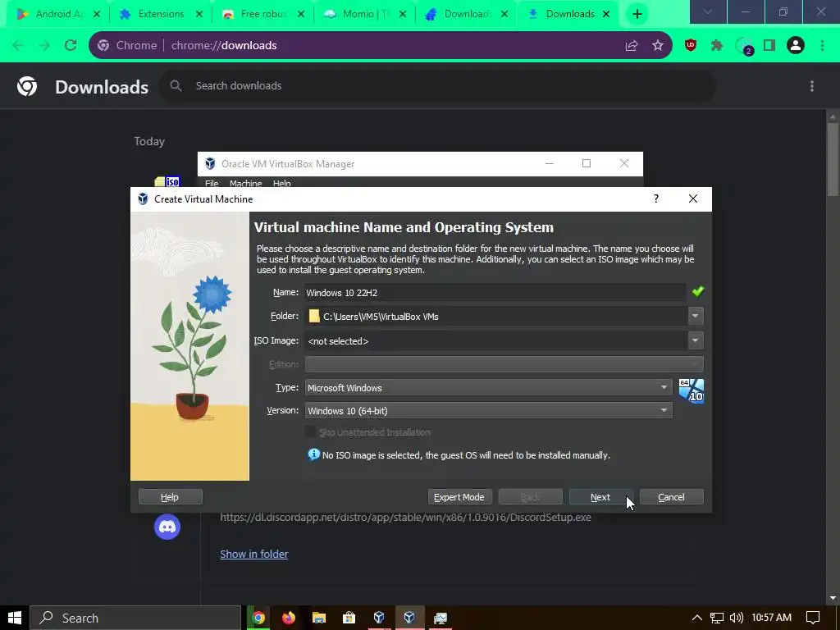The height and width of the screenshot is (630, 840).
Task: Open the Windows Start button
Action: 15,618
